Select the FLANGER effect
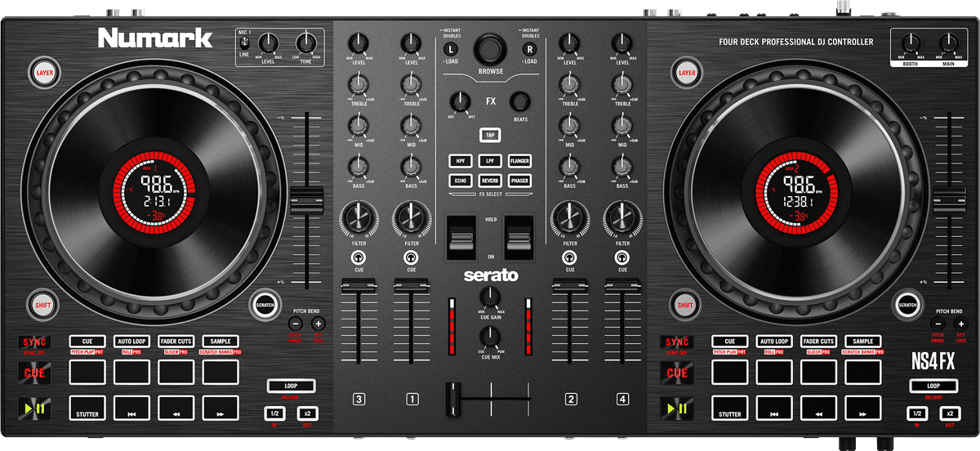 coord(519,161)
